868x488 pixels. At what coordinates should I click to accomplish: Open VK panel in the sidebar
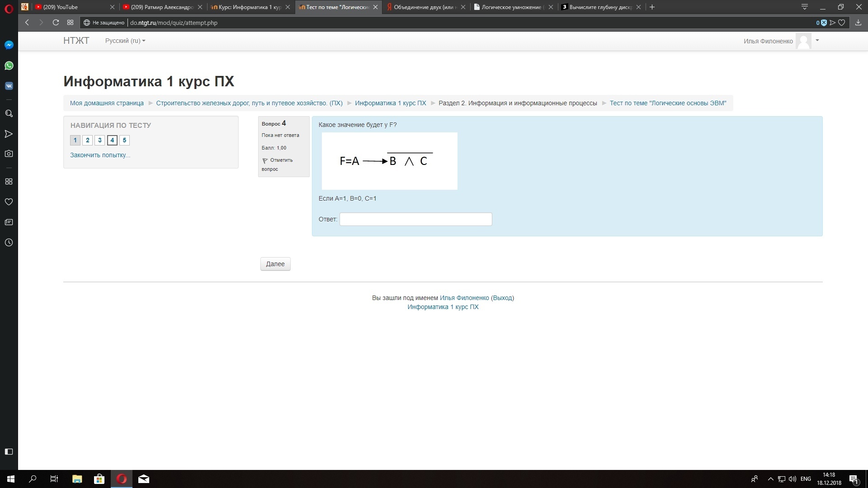click(x=9, y=86)
